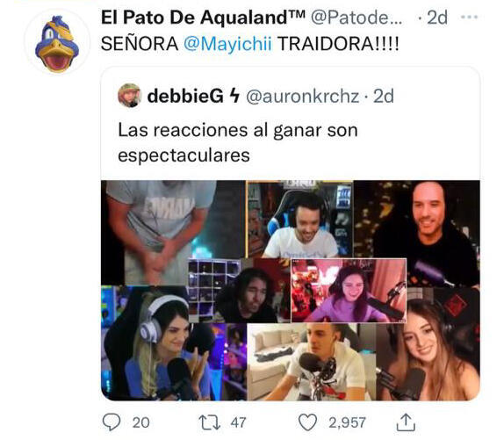Screen dimensions: 504x440
Task: Like the tweet with the heart icon
Action: point(307,422)
